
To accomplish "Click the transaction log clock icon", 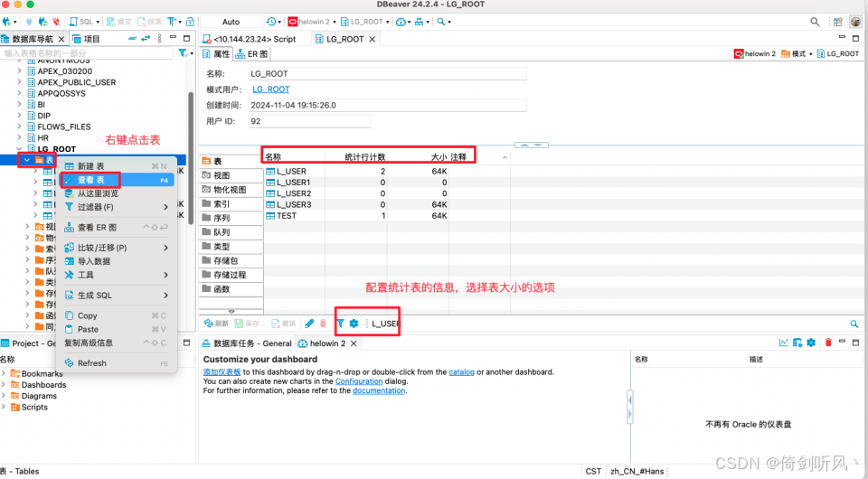I will tap(271, 22).
